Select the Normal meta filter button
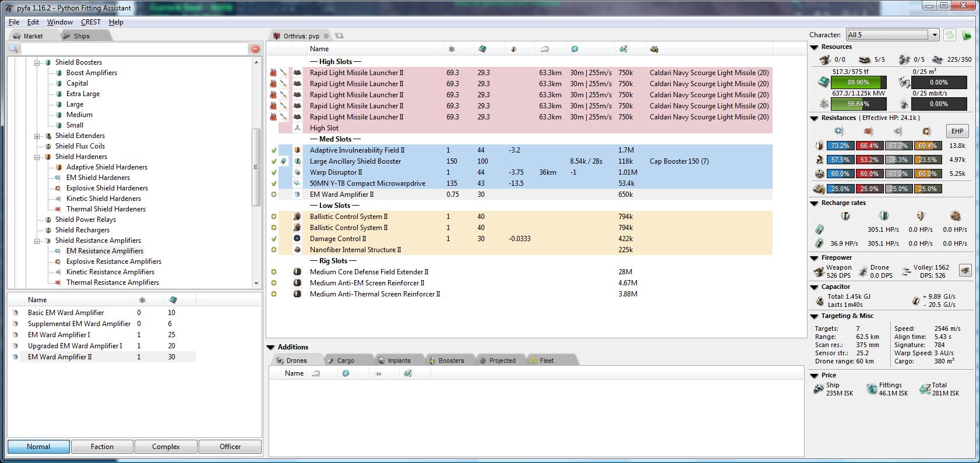The image size is (980, 463). point(38,447)
